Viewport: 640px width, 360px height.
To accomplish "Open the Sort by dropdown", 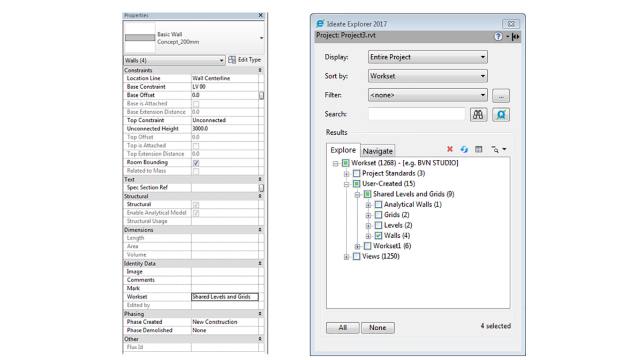I will [x=427, y=76].
